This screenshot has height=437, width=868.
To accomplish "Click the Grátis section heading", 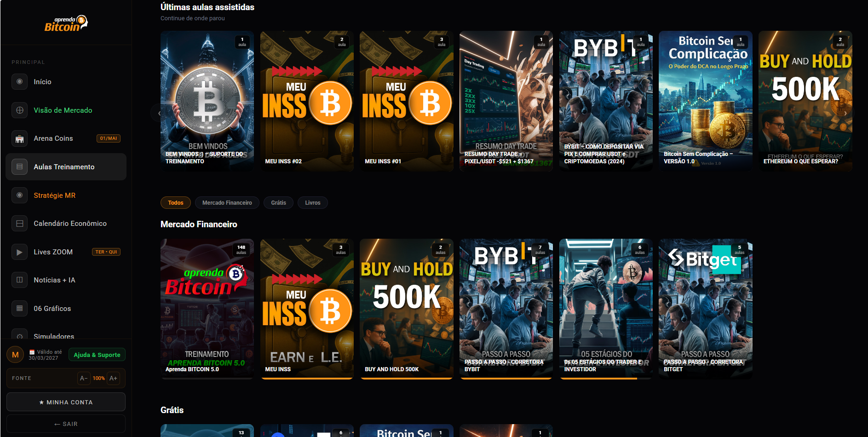I will click(172, 410).
